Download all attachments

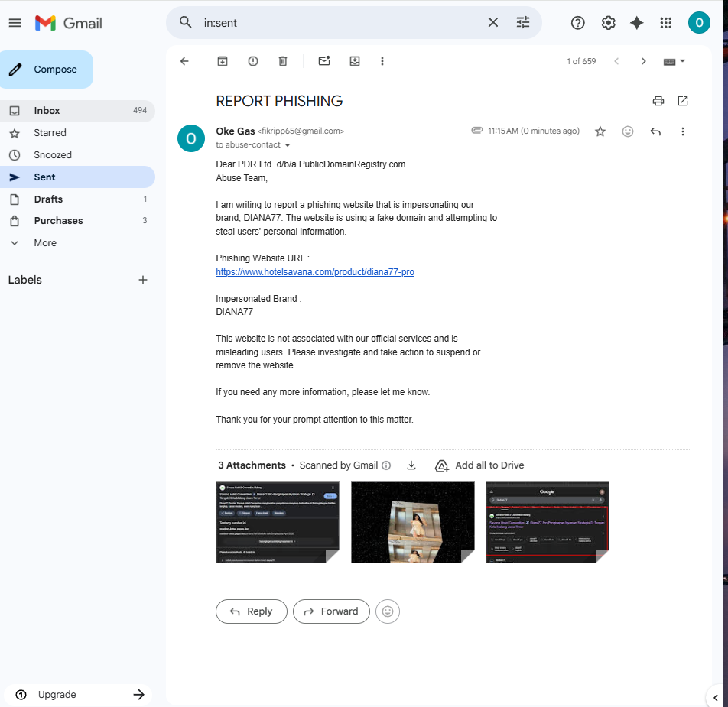point(411,465)
